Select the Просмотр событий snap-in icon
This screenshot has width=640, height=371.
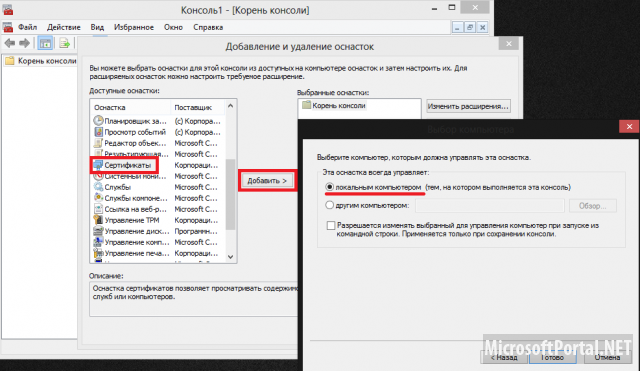pyautogui.click(x=98, y=132)
